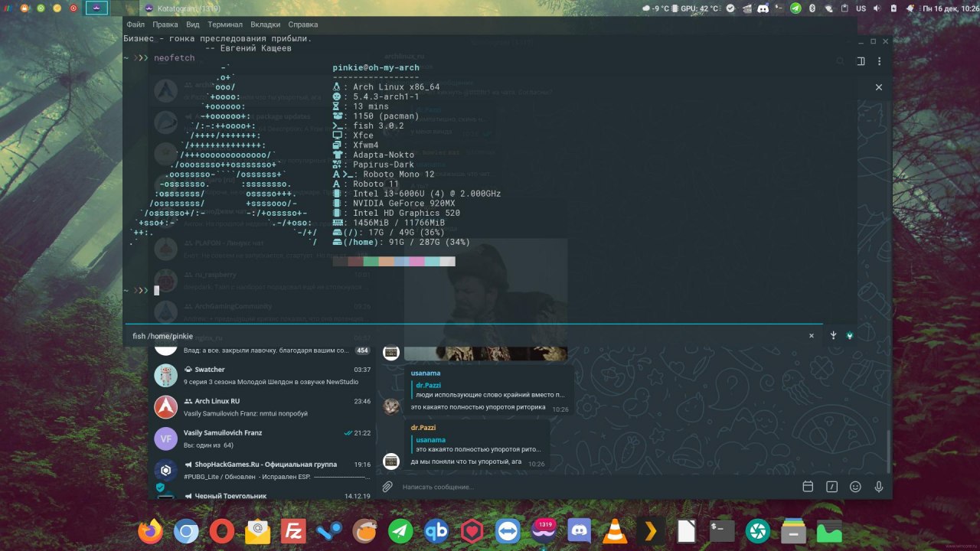Screen dimensions: 980x551
Task: Open the Терминал menu
Action: [225, 24]
